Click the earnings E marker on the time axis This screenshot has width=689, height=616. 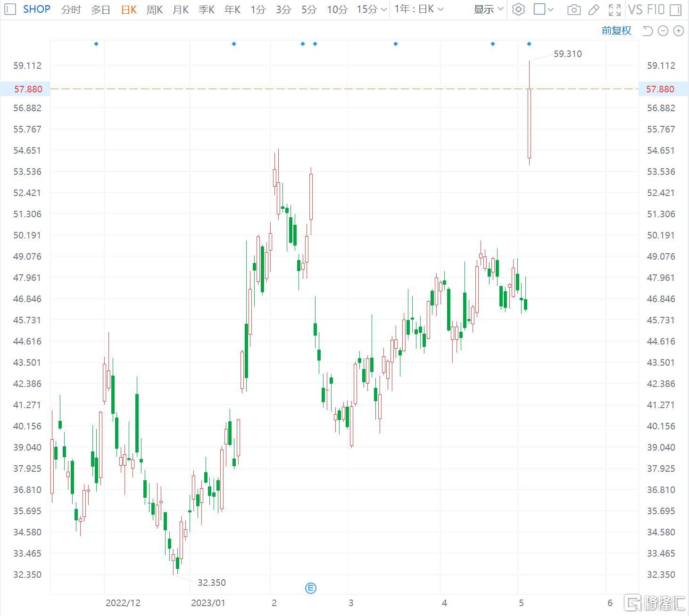(x=311, y=588)
